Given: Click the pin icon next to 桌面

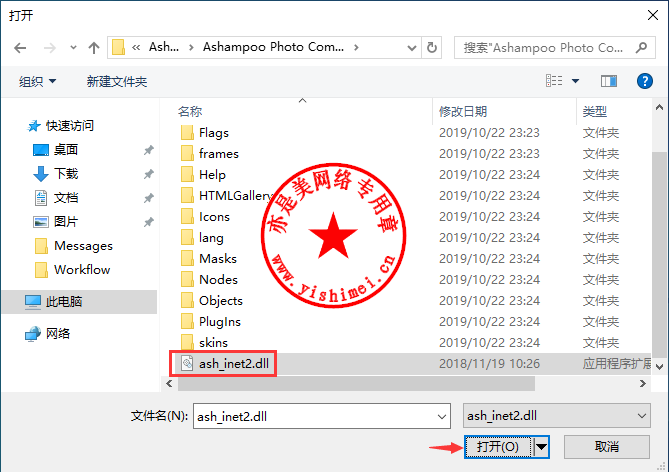Looking at the screenshot, I should pos(148,150).
